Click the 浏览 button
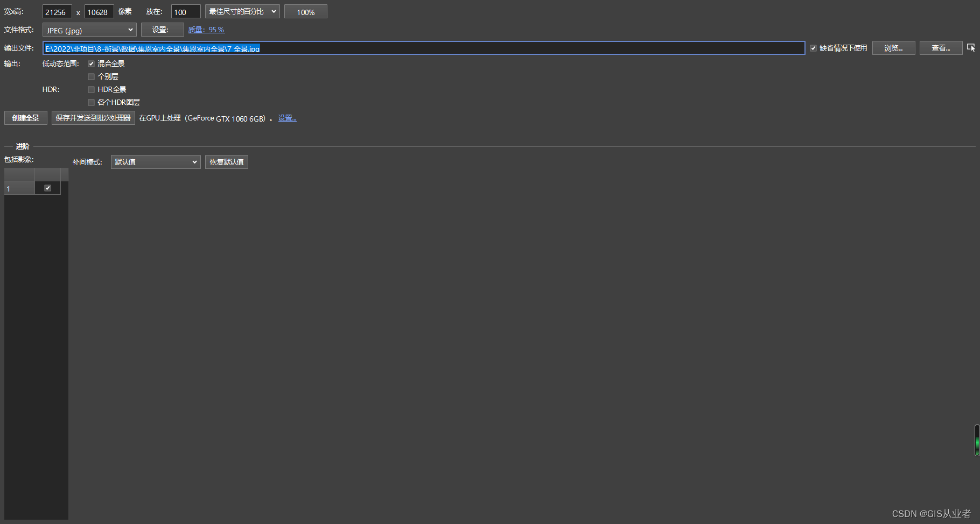 [x=893, y=48]
